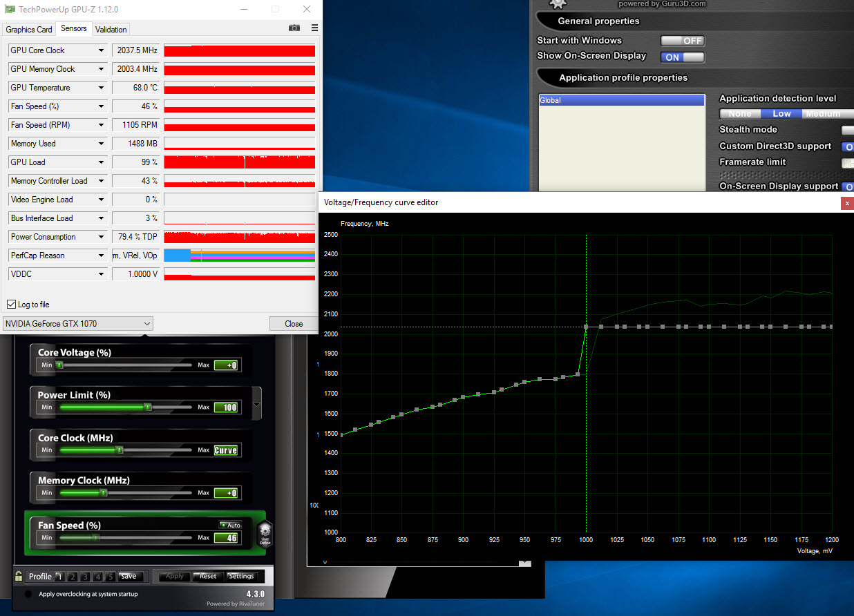
Task: Toggle On-Screen Display support switch
Action: [x=847, y=186]
